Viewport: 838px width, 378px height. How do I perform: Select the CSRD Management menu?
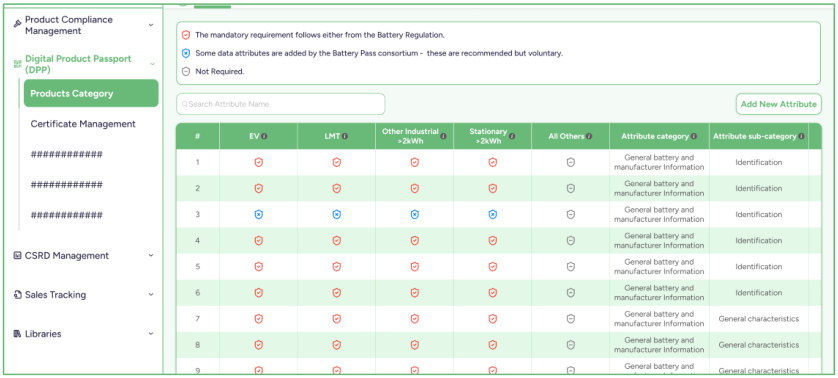click(67, 256)
